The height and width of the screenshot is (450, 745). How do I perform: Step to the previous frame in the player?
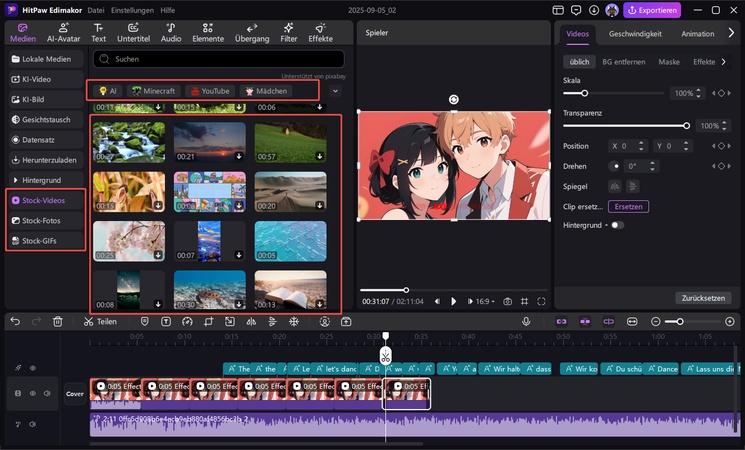click(438, 301)
